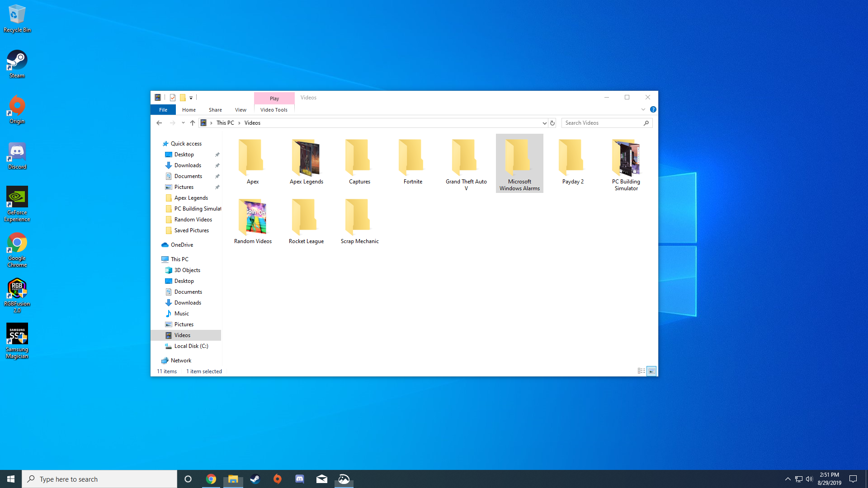Select the Fortnite folder
Screen dimensions: 868x488
coord(413,162)
